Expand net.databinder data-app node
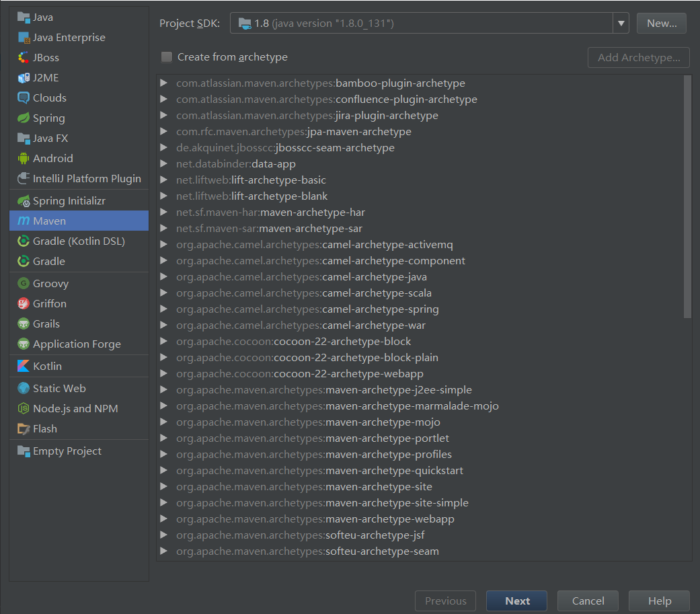This screenshot has height=614, width=700. 164,163
